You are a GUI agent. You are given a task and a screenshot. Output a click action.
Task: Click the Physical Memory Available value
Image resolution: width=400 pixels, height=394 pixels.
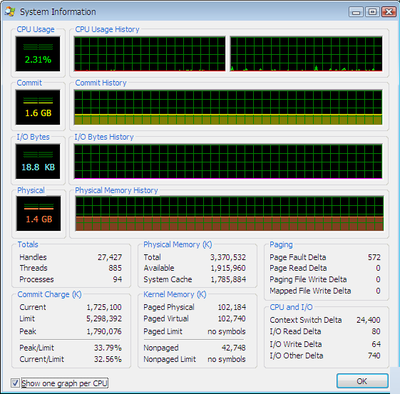click(x=228, y=268)
